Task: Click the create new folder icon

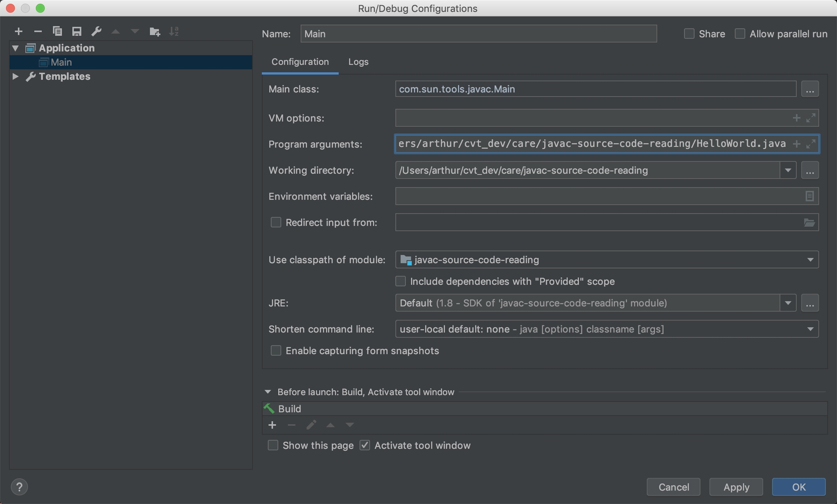Action: click(x=154, y=32)
